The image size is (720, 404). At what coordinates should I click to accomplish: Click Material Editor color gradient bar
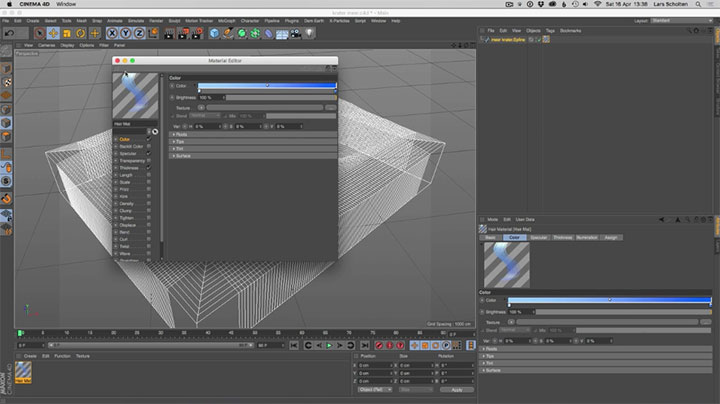coord(267,85)
